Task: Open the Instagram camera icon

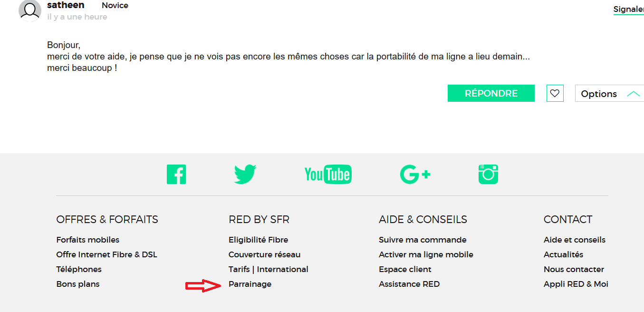Action: point(488,175)
